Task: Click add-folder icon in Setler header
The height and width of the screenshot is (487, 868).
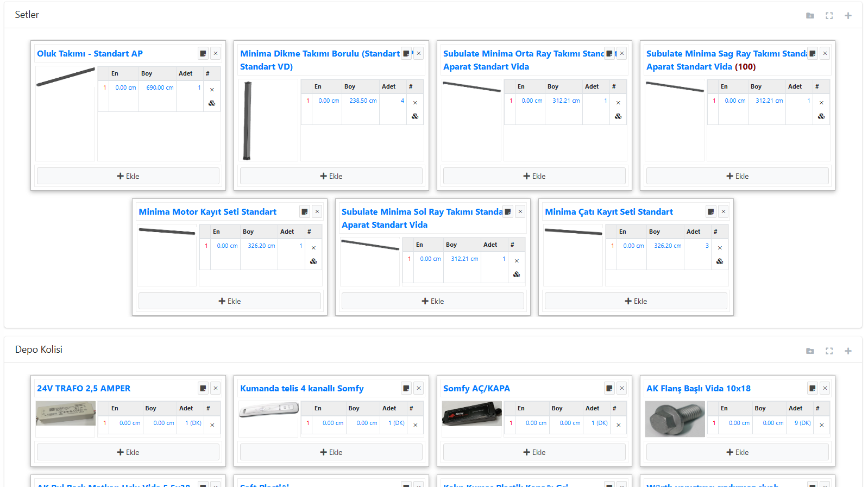Action: (x=810, y=16)
